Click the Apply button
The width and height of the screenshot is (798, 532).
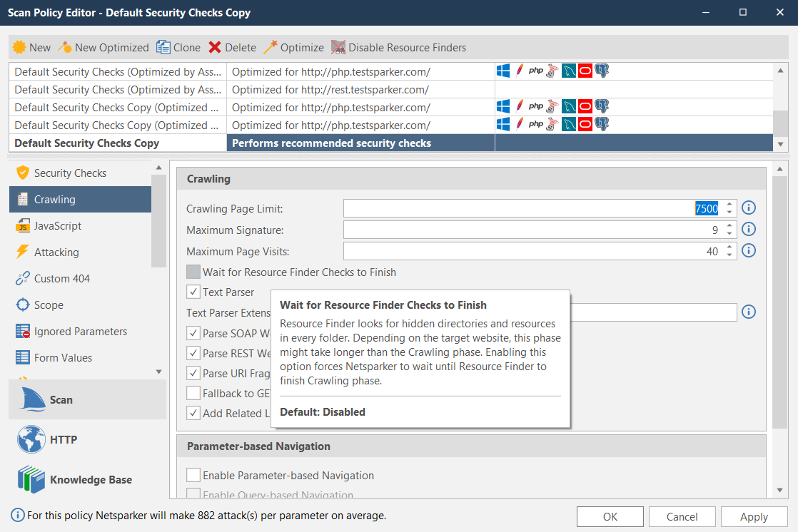(x=754, y=516)
